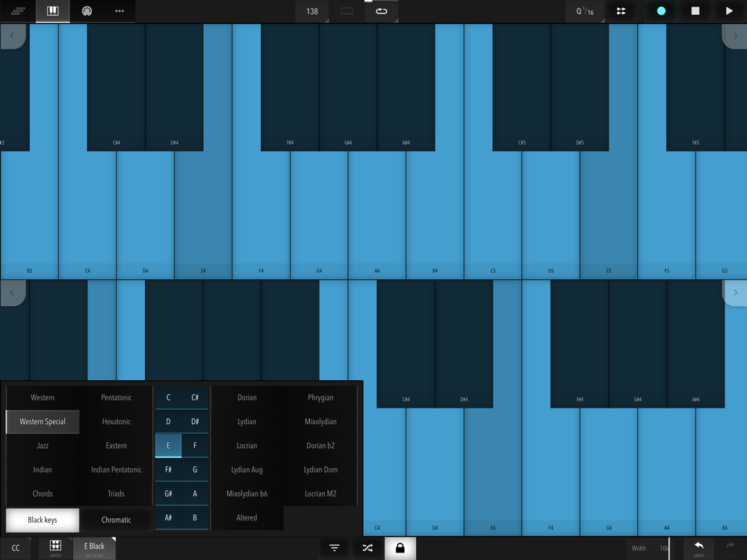Shift lower keyboard right with chevron
747x560 pixels.
tap(734, 293)
